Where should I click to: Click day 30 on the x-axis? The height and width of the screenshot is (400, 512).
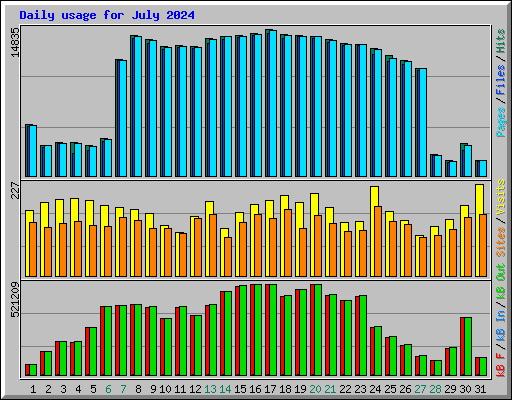click(x=465, y=389)
